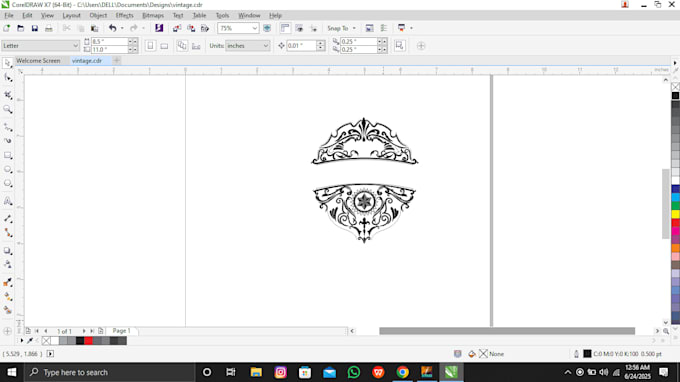680x382 pixels.
Task: Select the Zoom tool in the toolbox
Action: (7, 109)
